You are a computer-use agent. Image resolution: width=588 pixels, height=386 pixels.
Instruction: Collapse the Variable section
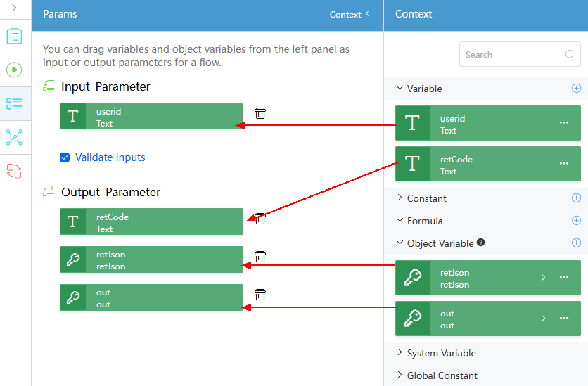pos(400,88)
